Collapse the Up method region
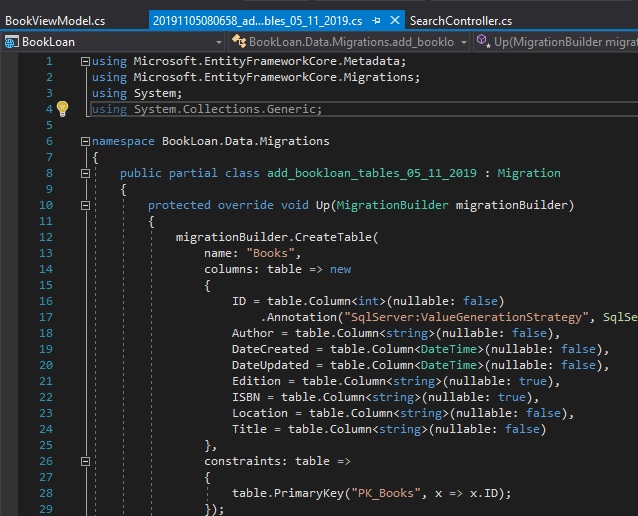 coord(85,206)
